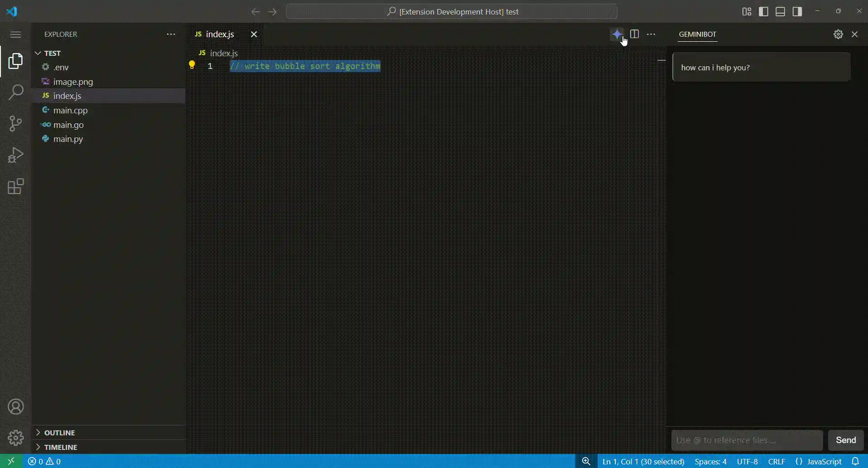Change end of line sequence CRLF

pos(776,461)
